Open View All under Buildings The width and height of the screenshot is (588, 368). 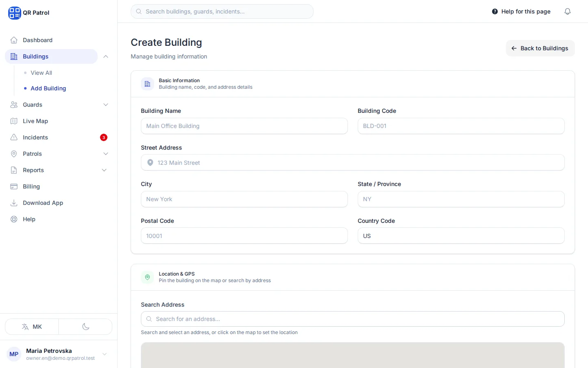click(x=41, y=73)
